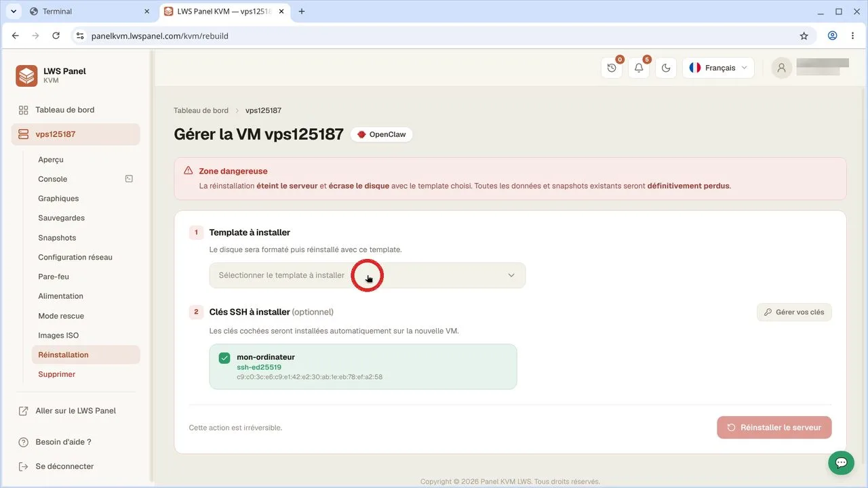
Task: Open Configuration réseau in the sidebar
Action: point(75,258)
